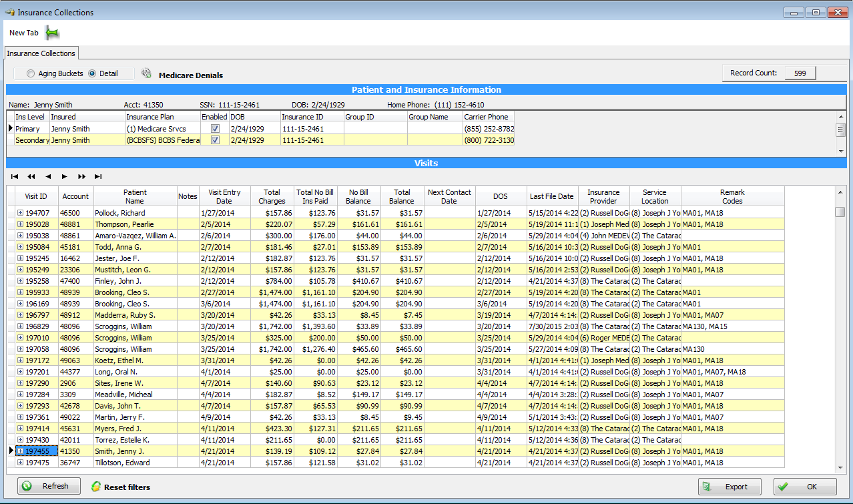Click the Reset filters label

tap(127, 487)
